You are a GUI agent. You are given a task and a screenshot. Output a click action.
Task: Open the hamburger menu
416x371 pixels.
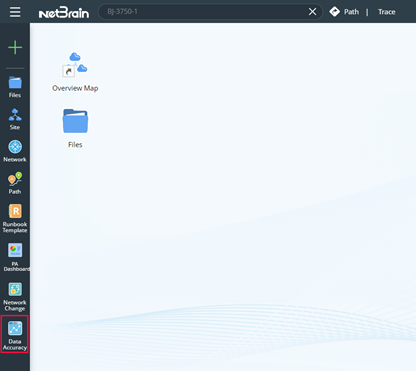coord(15,12)
